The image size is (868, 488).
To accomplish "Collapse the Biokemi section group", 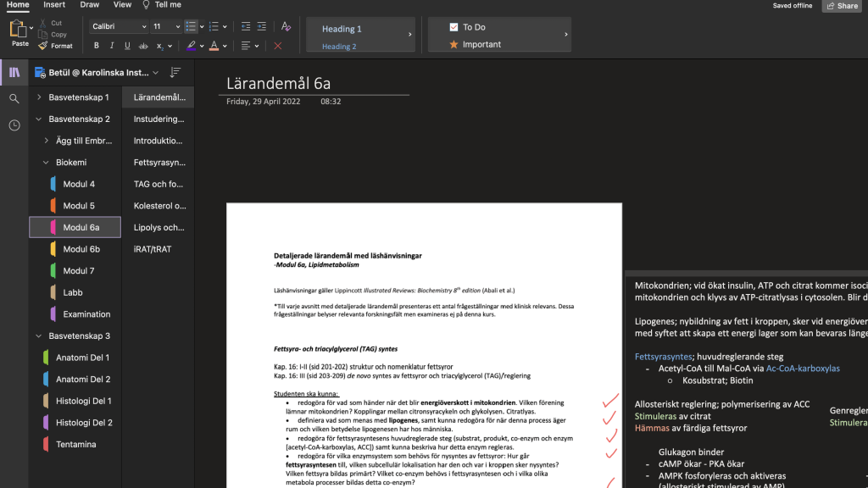I will pos(46,163).
